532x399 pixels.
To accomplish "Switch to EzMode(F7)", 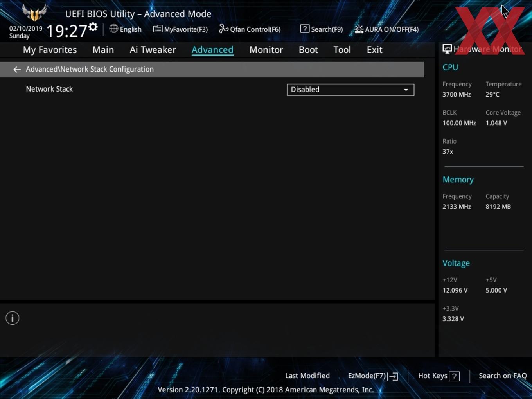I will click(373, 376).
